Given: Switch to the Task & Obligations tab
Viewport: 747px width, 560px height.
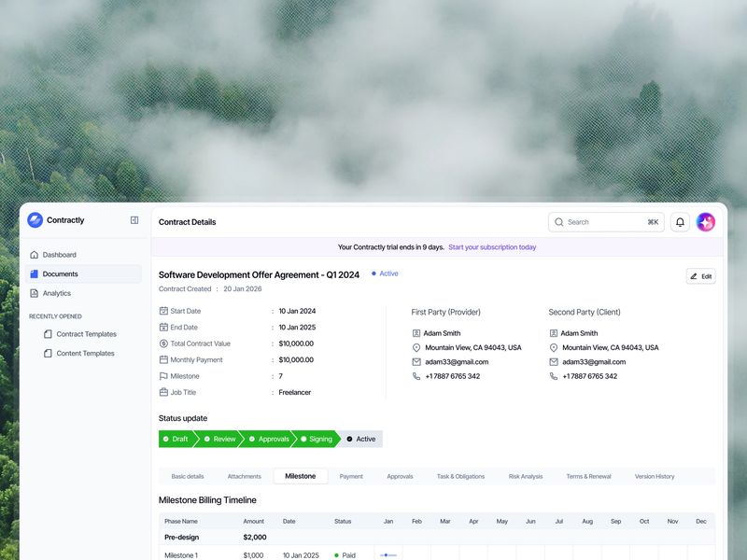Looking at the screenshot, I should (x=460, y=476).
